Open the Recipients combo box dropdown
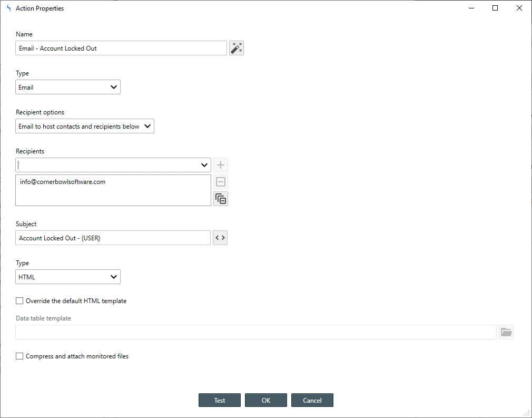The height and width of the screenshot is (418, 532). pos(204,165)
